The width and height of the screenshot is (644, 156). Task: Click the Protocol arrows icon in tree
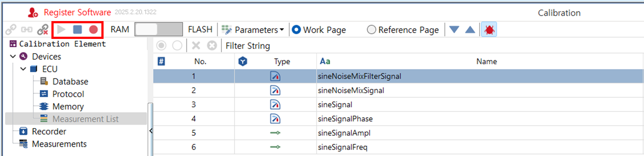click(x=44, y=94)
